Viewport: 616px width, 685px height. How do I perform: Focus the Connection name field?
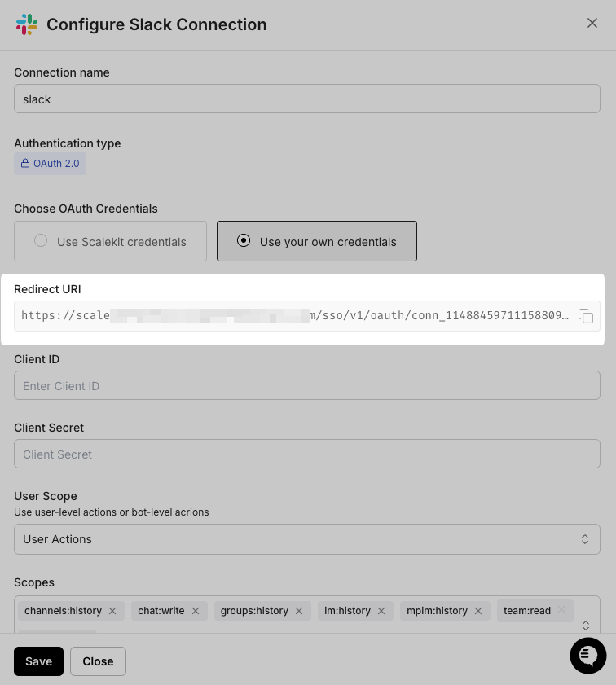tap(306, 99)
